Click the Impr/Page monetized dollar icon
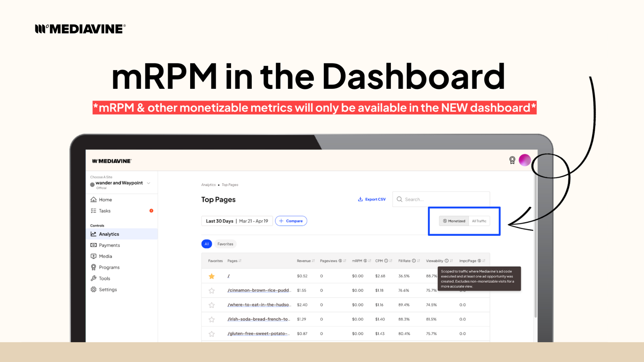644x362 pixels. 479,261
